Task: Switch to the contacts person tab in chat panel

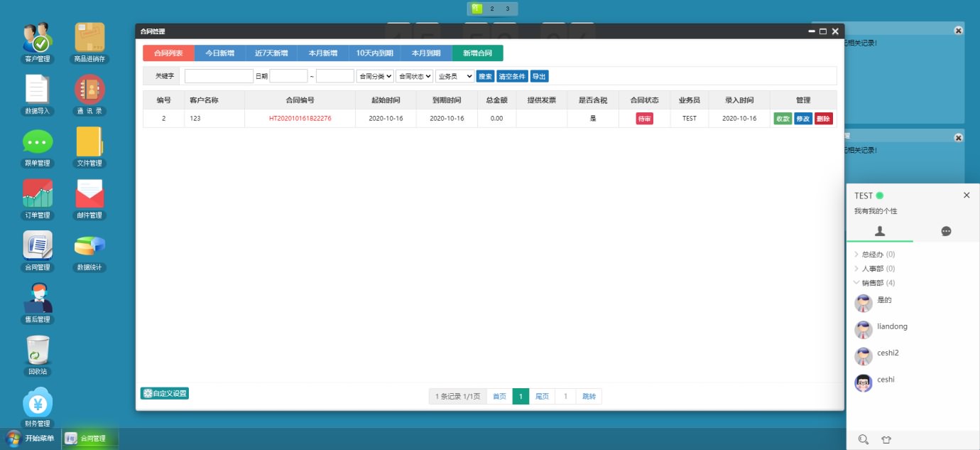Action: click(x=880, y=231)
